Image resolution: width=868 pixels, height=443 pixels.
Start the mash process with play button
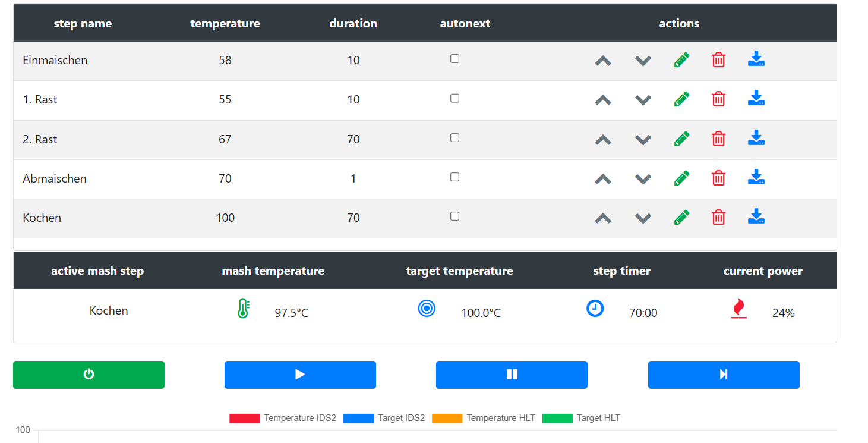tap(300, 375)
